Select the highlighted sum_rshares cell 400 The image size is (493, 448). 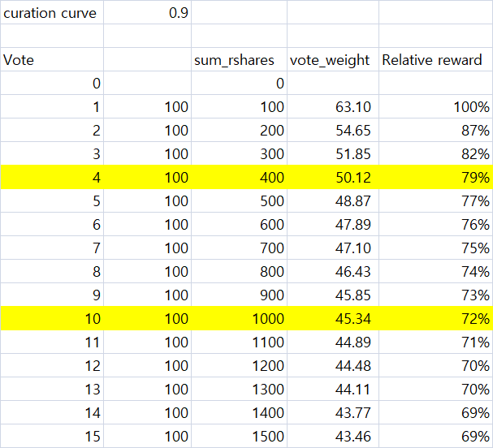click(x=239, y=178)
